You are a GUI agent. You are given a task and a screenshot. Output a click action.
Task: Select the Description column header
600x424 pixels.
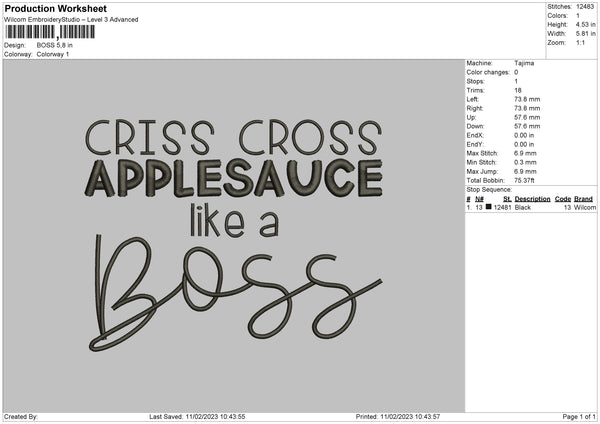pos(532,199)
